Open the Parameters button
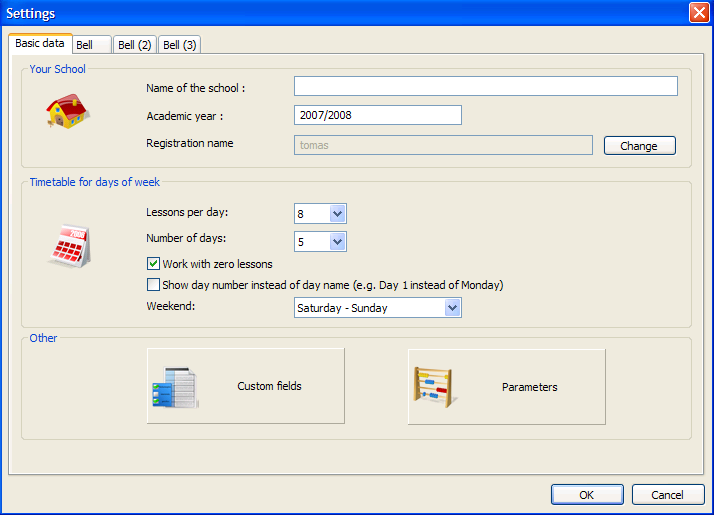714x515 pixels. 507,386
